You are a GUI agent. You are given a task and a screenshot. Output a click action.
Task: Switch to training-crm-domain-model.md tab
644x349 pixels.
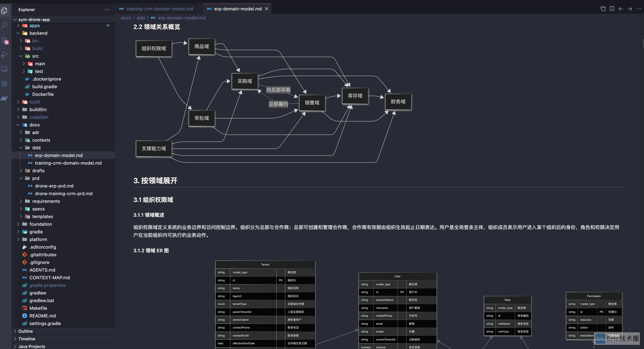[159, 9]
